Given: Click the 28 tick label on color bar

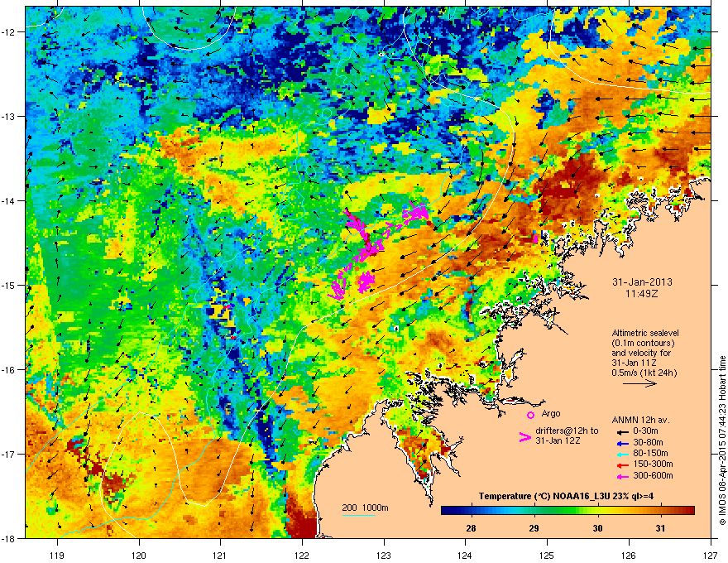Looking at the screenshot, I should [471, 528].
